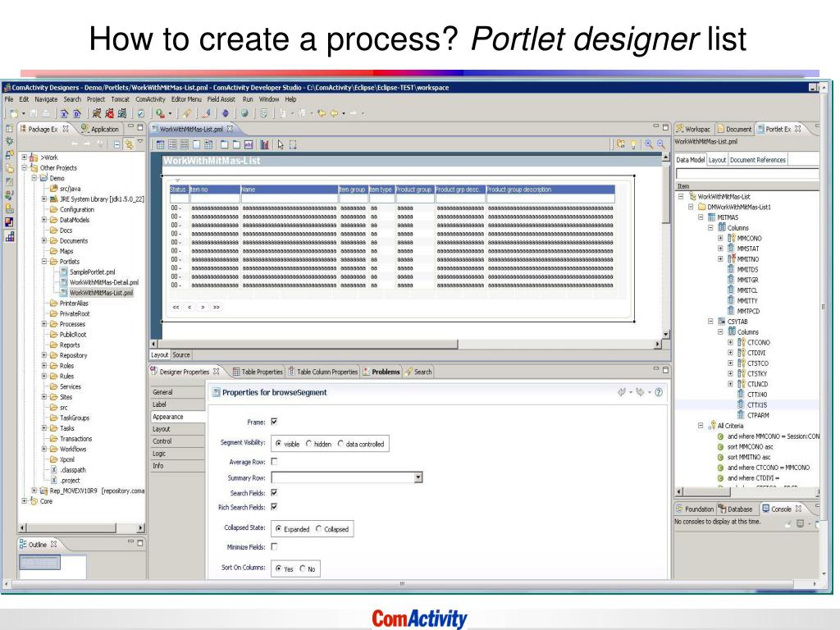Select the arrow pointer tool in editor toolbar

coord(281,144)
